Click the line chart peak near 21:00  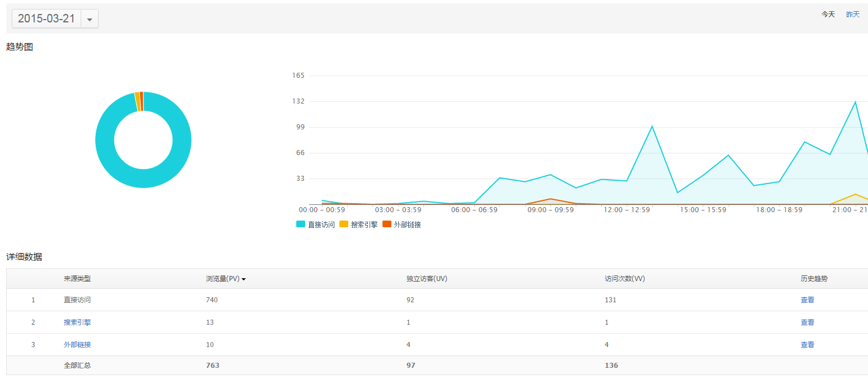click(x=855, y=102)
